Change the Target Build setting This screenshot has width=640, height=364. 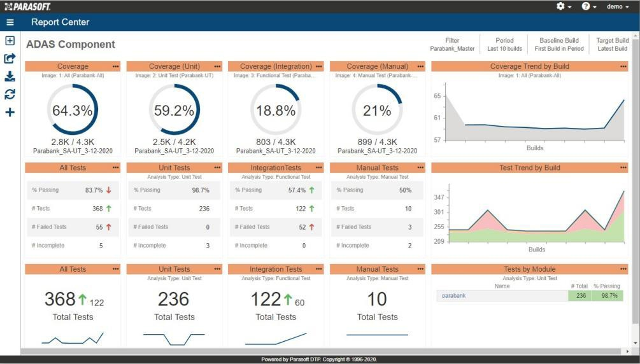click(612, 45)
